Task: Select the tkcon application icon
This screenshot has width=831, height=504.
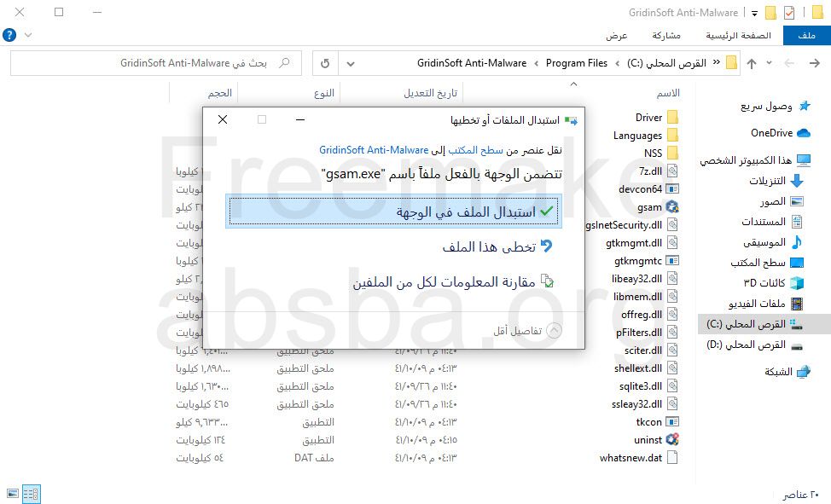Action: point(672,422)
